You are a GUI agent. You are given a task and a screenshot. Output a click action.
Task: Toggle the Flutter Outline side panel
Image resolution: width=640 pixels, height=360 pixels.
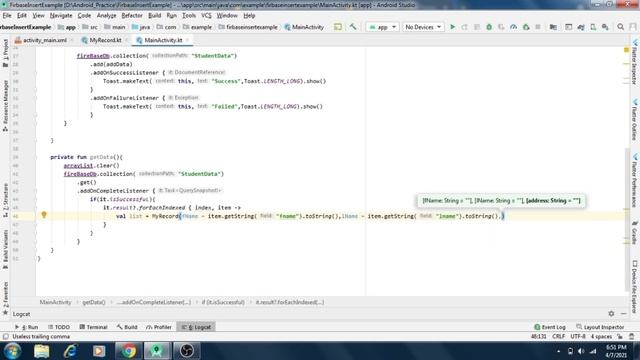[x=635, y=119]
